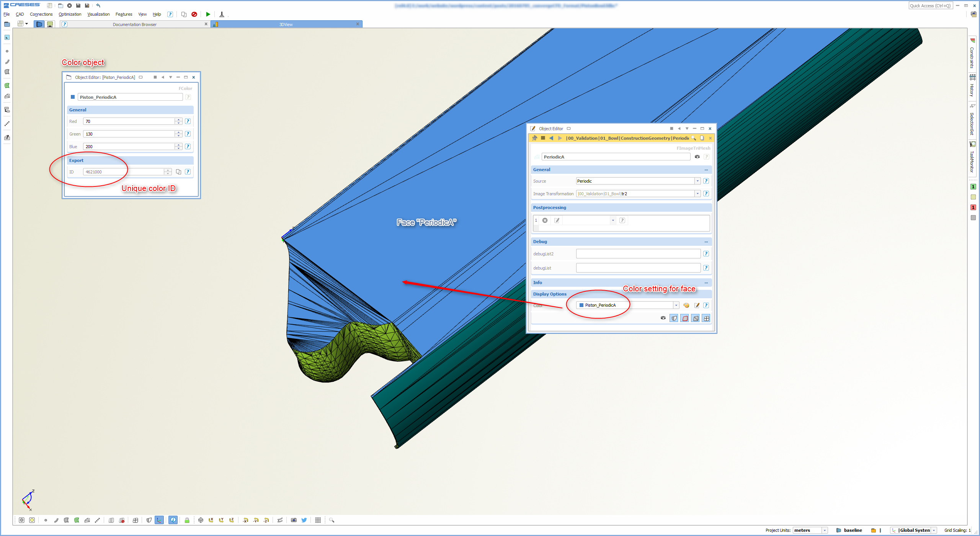Viewport: 980px width, 536px height.
Task: Click the back arrow in the Object Editor path bar
Action: tap(551, 138)
